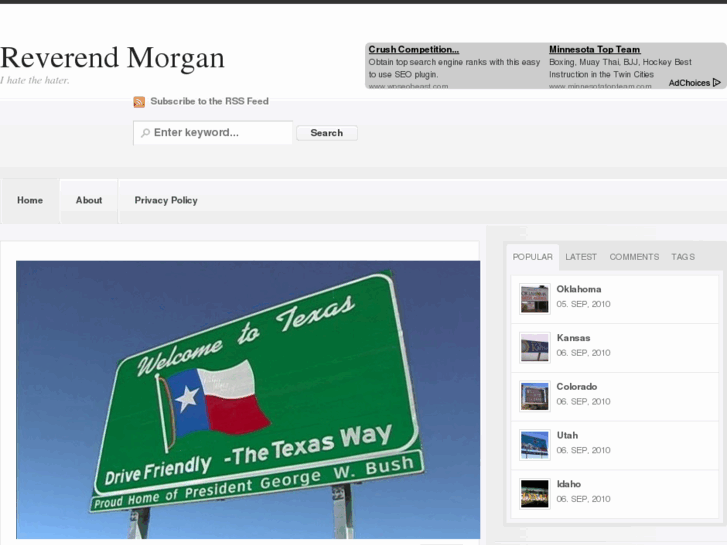727x545 pixels.
Task: Click the Idaho post thumbnail
Action: 535,494
